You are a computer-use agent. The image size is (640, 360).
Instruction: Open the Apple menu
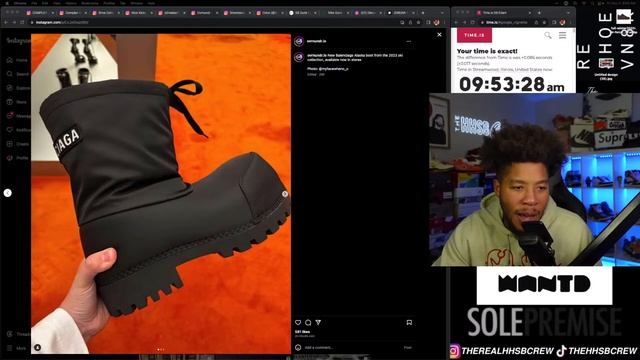7,3
